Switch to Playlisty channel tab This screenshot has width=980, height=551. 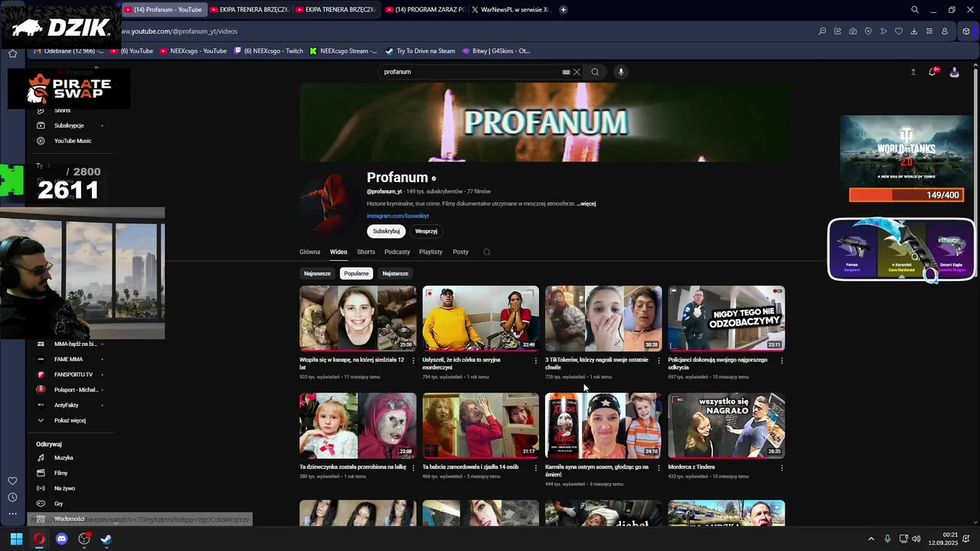(x=430, y=252)
